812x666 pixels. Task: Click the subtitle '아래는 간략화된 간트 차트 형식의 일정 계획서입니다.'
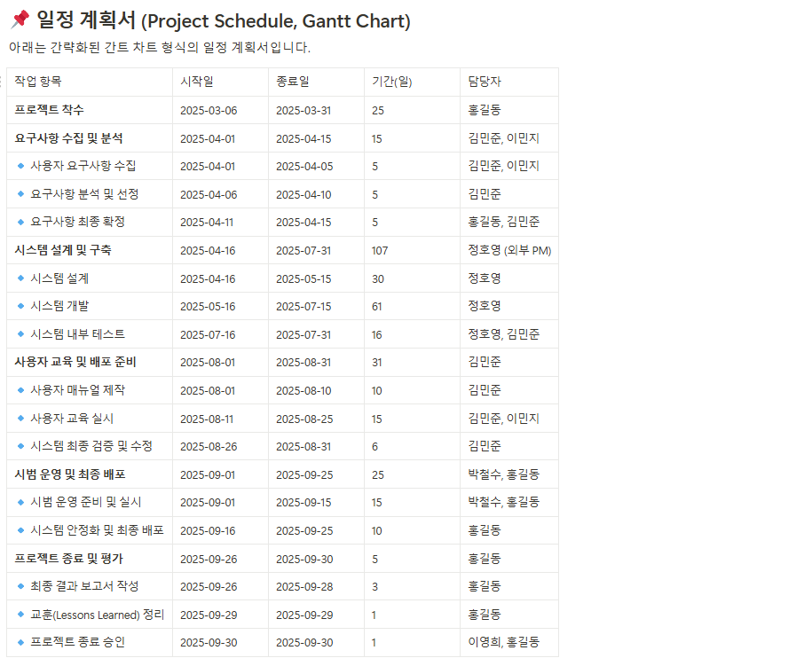(x=160, y=47)
